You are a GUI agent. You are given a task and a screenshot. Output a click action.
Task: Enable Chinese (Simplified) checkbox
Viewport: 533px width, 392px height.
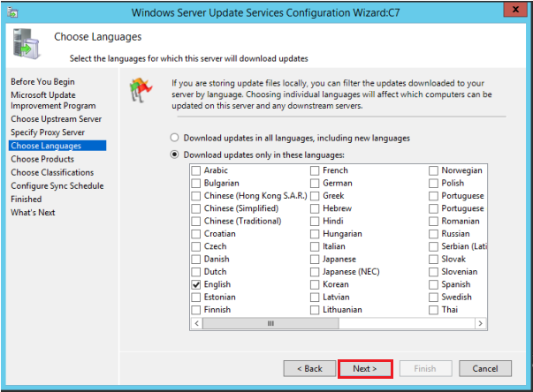click(196, 208)
